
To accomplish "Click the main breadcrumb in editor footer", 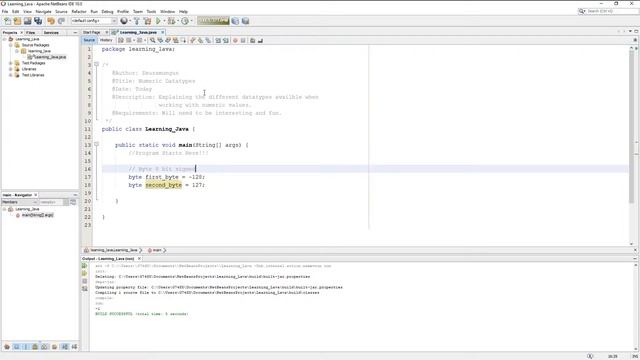I will [157, 250].
